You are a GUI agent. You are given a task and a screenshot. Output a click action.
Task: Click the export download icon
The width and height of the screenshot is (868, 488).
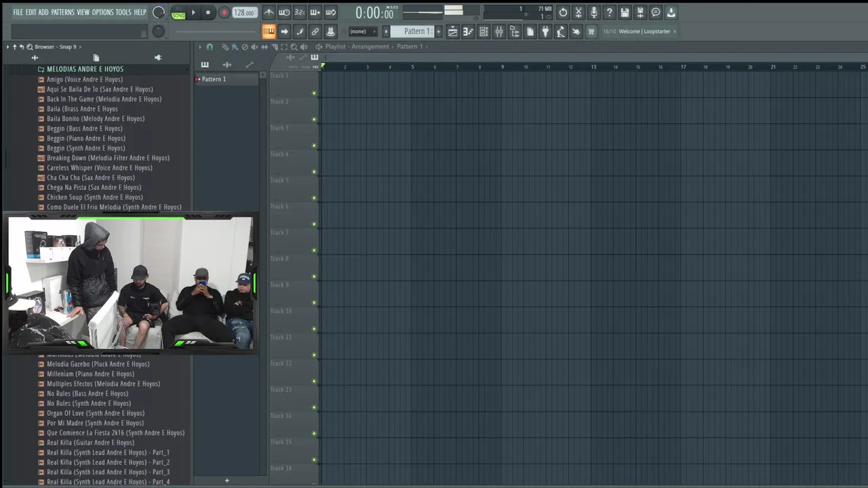coord(671,12)
